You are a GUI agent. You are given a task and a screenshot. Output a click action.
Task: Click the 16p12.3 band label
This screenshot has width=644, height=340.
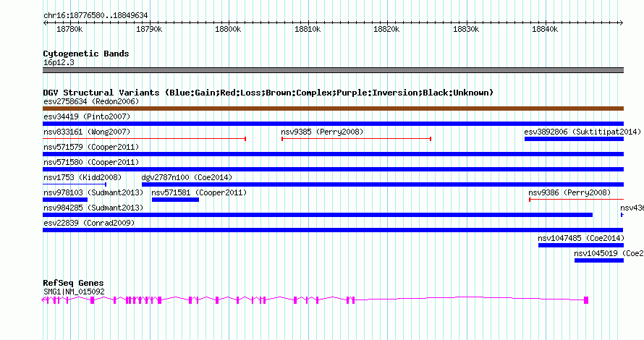(59, 62)
